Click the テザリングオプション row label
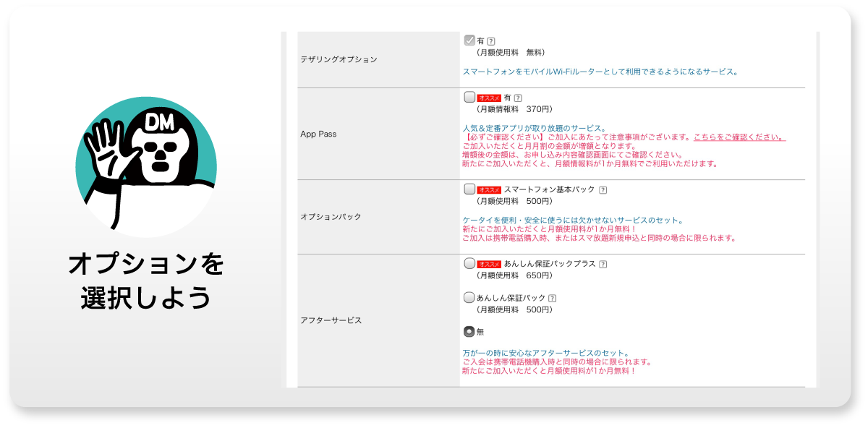Image resolution: width=868 pixels, height=428 pixels. coord(339,59)
